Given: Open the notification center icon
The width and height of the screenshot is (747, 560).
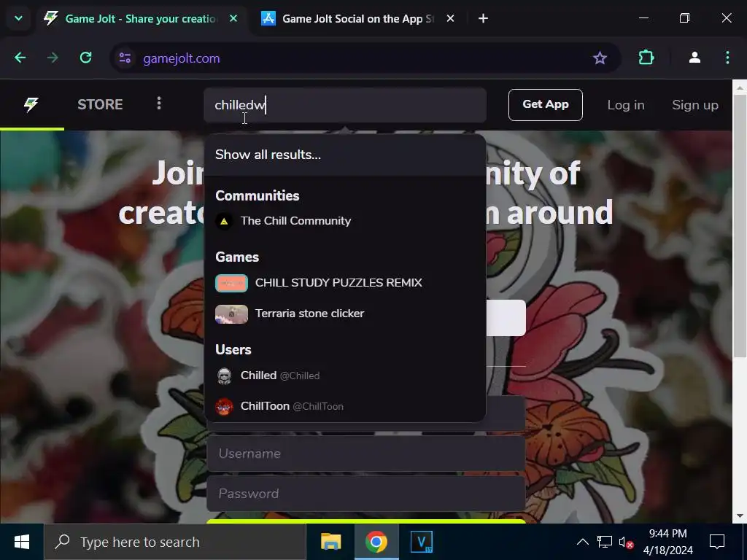Looking at the screenshot, I should tap(717, 542).
